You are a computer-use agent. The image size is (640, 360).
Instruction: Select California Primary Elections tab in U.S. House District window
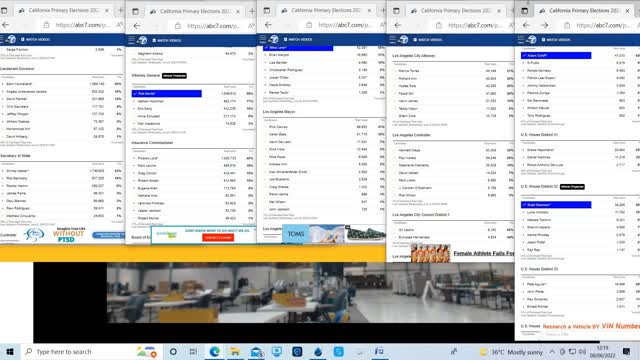(x=584, y=11)
